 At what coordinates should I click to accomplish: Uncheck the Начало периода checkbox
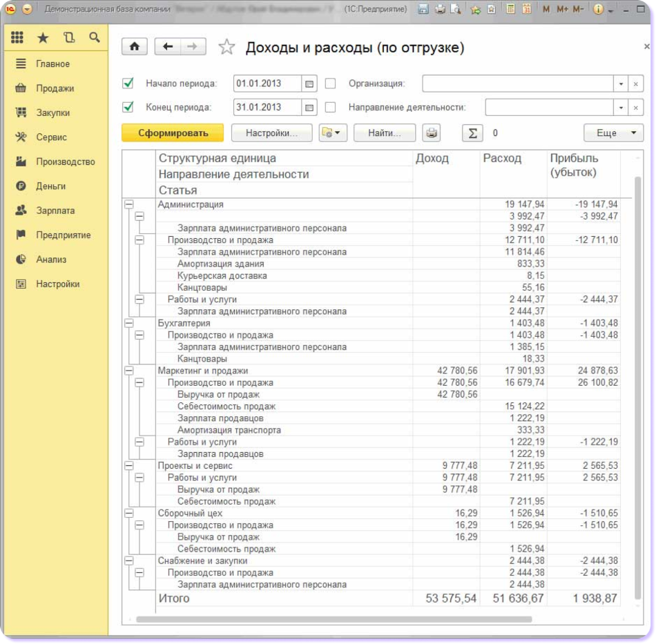coord(128,84)
